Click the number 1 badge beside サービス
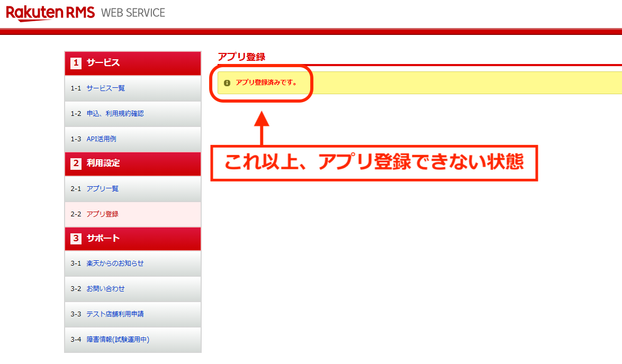622x364 pixels. (76, 63)
